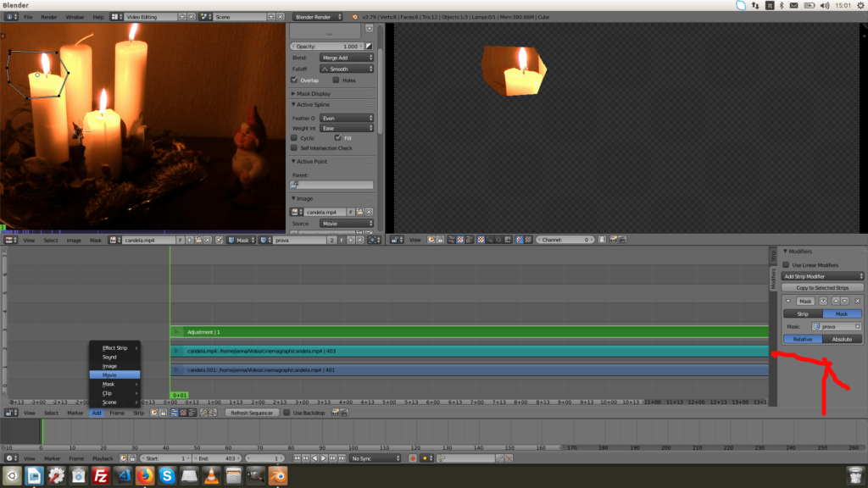Enable Use Backdrop in sequencer

click(x=287, y=413)
